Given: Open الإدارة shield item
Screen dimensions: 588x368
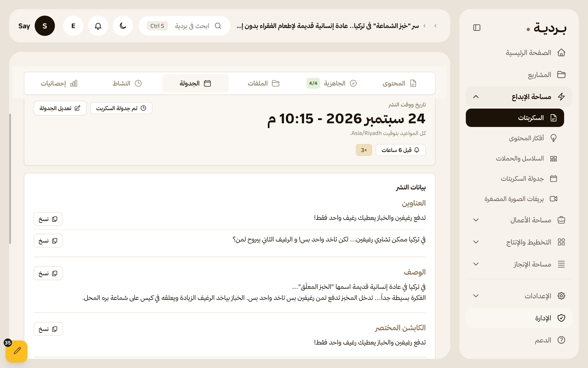Looking at the screenshot, I should (x=519, y=318).
